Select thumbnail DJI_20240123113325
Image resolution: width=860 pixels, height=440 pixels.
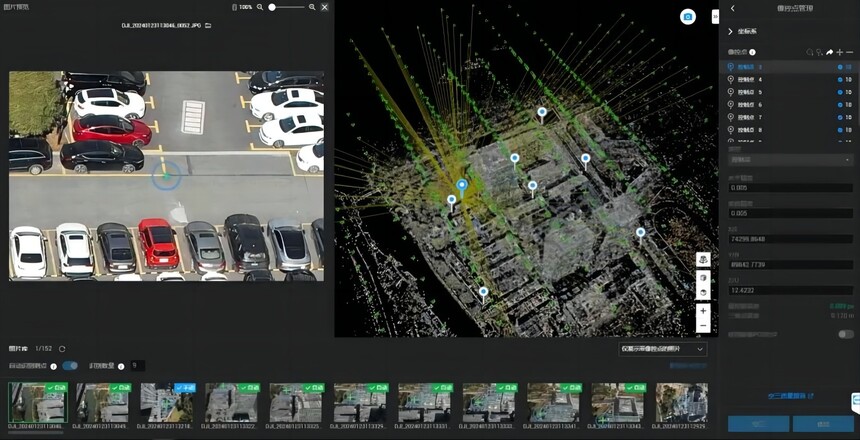point(297,402)
